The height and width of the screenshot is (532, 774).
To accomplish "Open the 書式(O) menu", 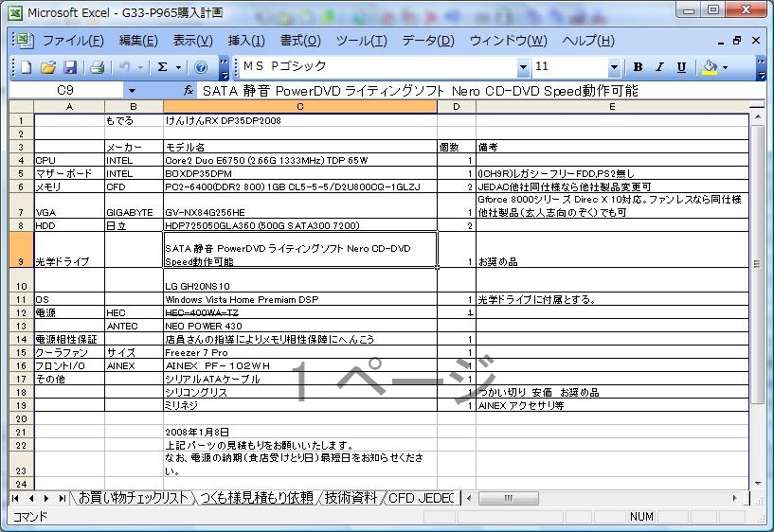I will [x=300, y=41].
